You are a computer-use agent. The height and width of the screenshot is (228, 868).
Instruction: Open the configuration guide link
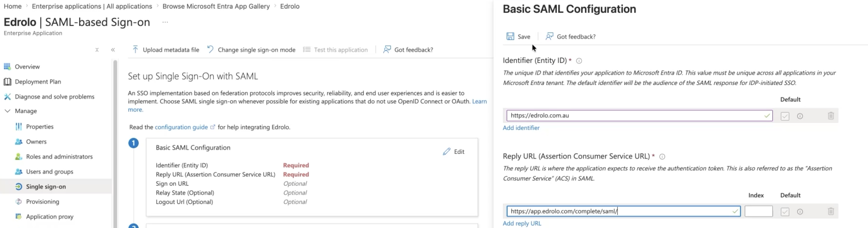point(181,127)
